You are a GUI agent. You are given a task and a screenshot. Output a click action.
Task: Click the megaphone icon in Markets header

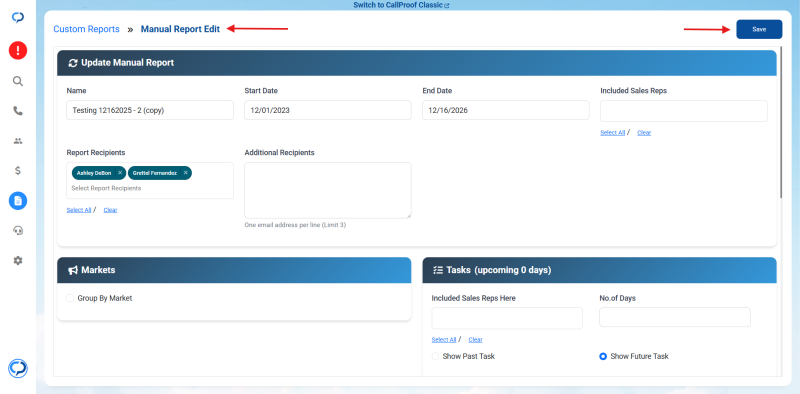pos(73,269)
